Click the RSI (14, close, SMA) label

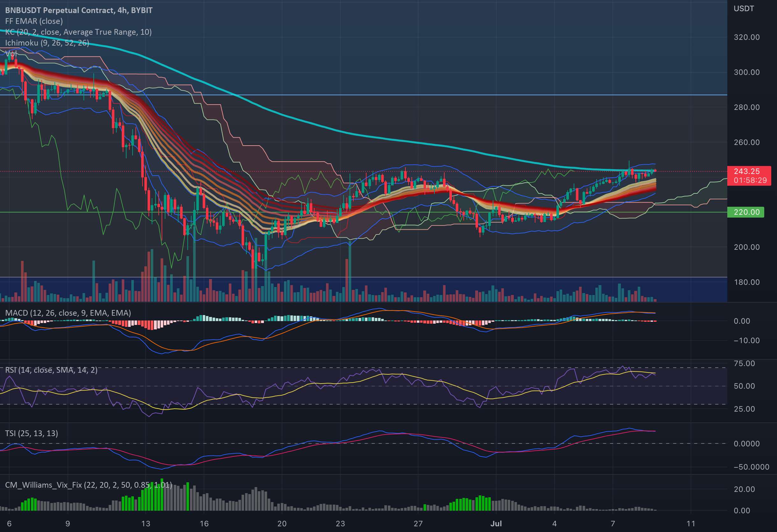click(51, 370)
